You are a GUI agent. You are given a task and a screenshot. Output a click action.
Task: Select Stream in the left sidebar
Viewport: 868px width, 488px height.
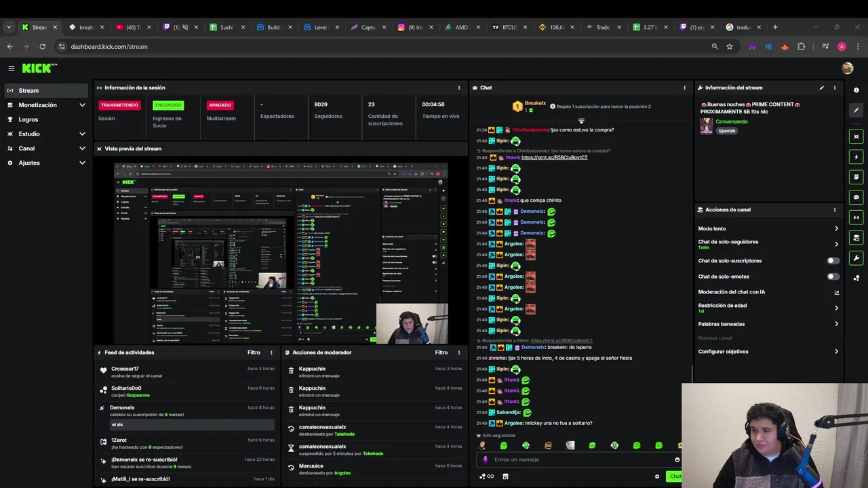(x=46, y=91)
